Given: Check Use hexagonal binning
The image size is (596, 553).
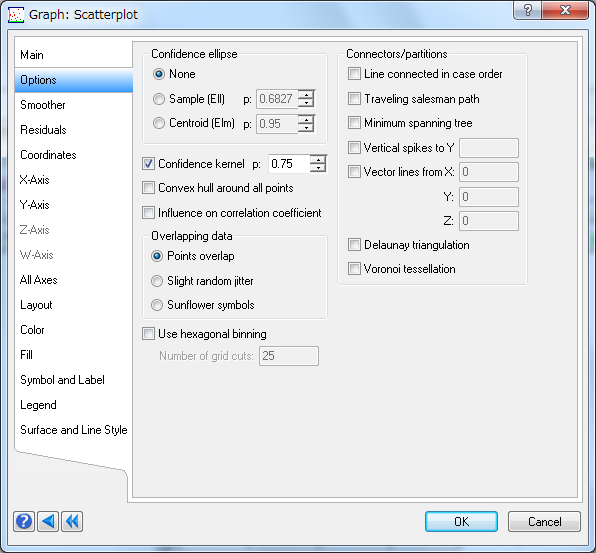Looking at the screenshot, I should pyautogui.click(x=148, y=334).
